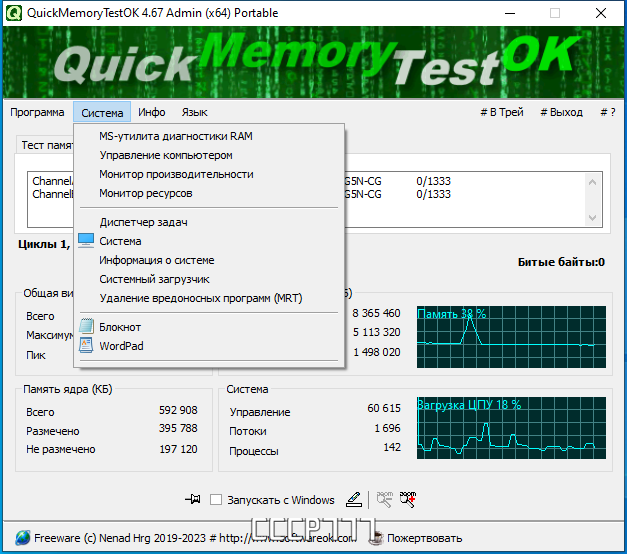This screenshot has width=627, height=554.
Task: Open the Инфо menu
Action: (x=152, y=112)
